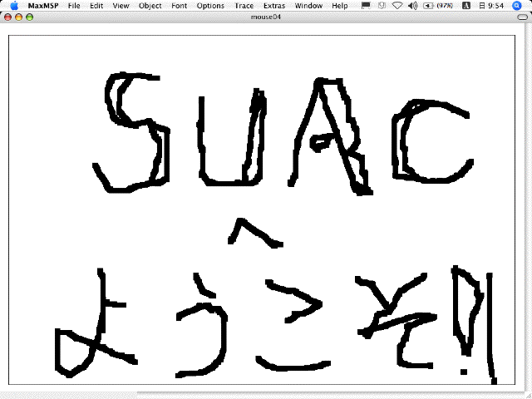Open the Options menu

210,6
